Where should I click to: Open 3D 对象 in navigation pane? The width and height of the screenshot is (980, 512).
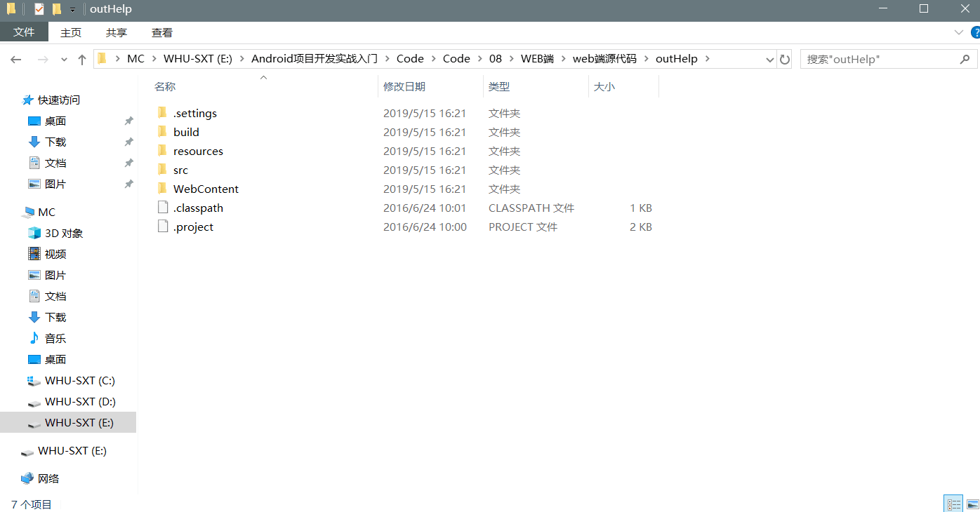[64, 233]
